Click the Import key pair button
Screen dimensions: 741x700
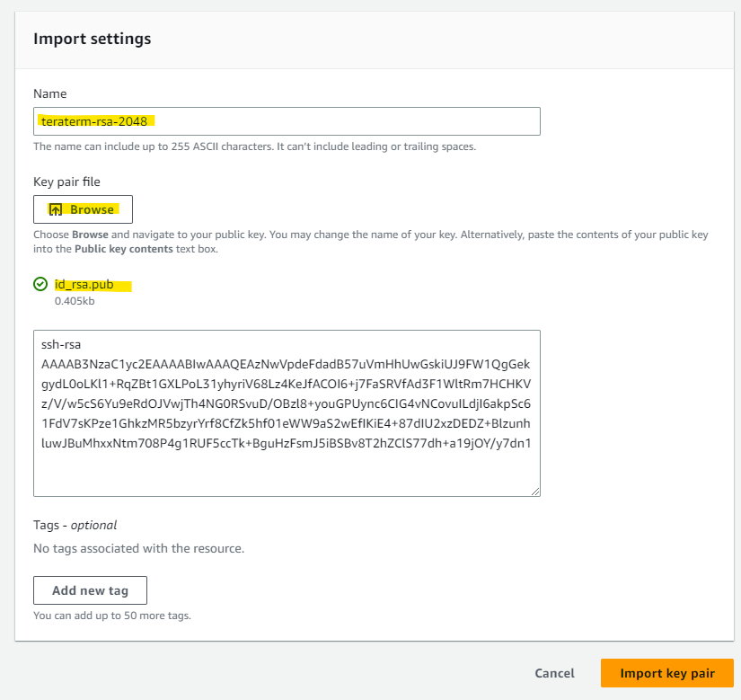[x=666, y=672]
